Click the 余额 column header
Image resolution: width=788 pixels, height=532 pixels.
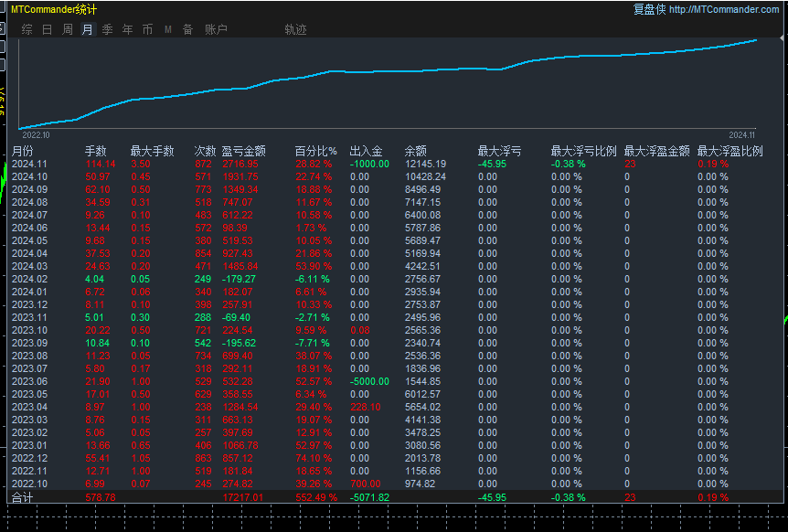click(416, 151)
